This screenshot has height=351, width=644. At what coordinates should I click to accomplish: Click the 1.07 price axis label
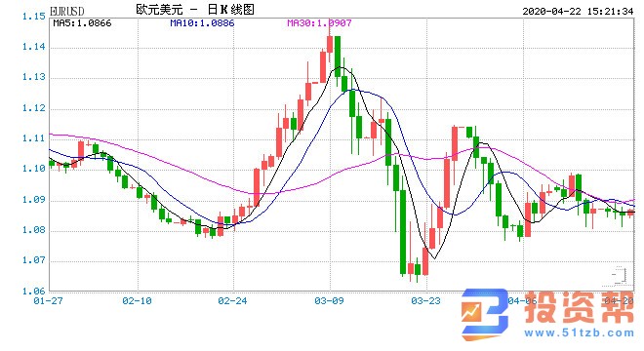[x=34, y=260]
